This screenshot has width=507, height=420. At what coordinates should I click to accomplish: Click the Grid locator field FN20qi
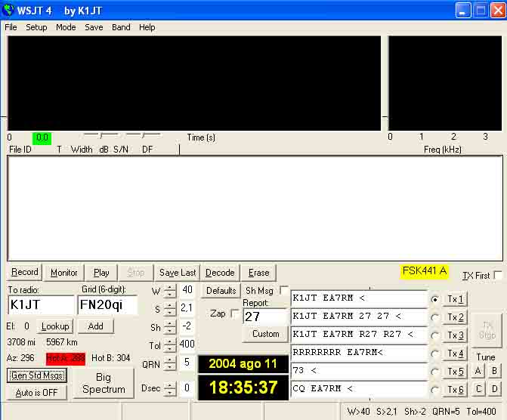coord(107,304)
